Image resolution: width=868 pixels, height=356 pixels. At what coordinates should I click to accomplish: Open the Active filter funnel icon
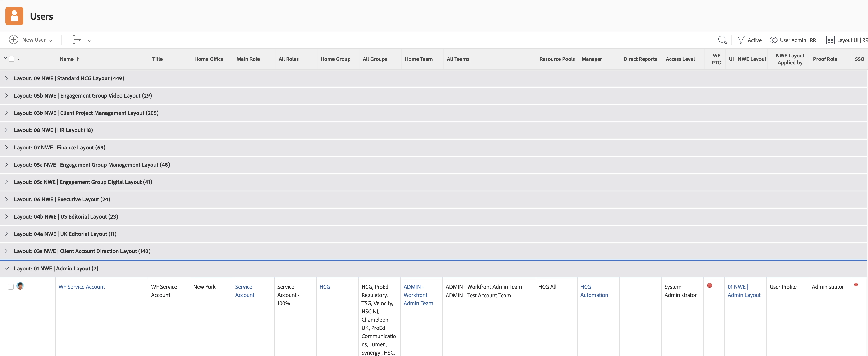[741, 40]
